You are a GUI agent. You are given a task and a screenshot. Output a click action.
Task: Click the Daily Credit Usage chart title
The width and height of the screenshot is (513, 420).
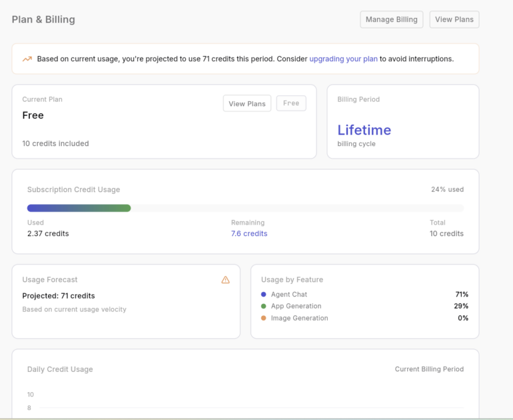60,369
